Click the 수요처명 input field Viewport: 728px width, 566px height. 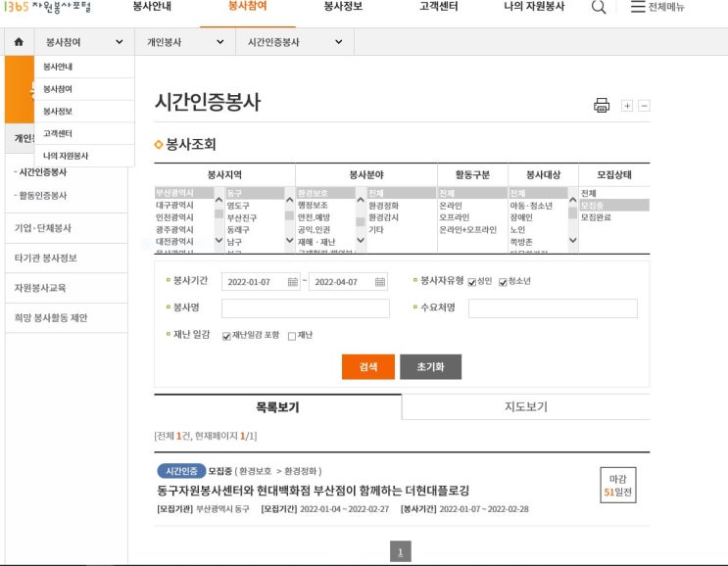point(553,308)
